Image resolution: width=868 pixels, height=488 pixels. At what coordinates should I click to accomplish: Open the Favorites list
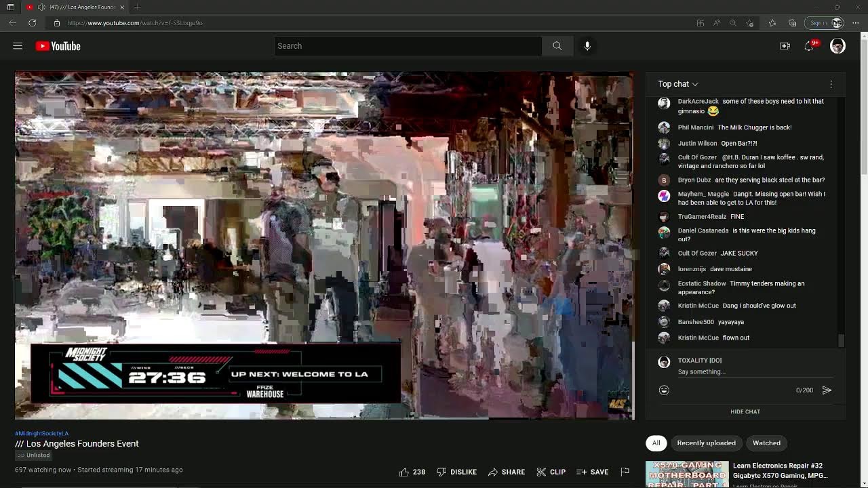click(772, 23)
